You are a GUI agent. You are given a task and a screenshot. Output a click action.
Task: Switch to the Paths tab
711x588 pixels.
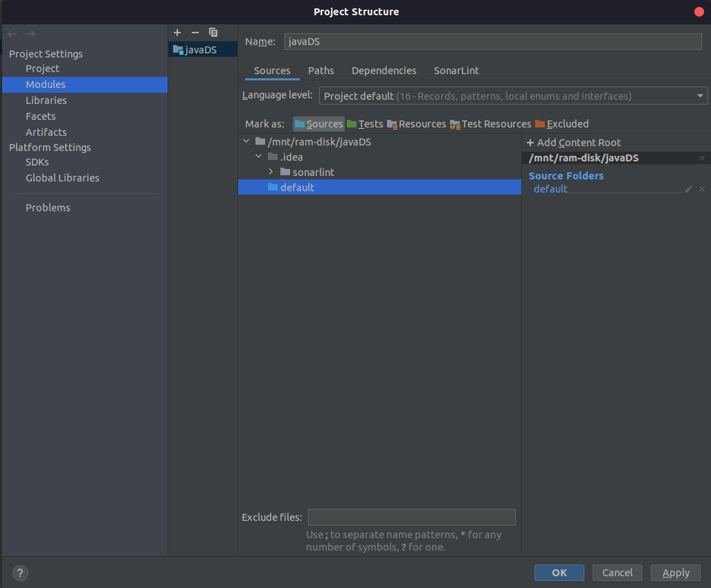pos(321,71)
